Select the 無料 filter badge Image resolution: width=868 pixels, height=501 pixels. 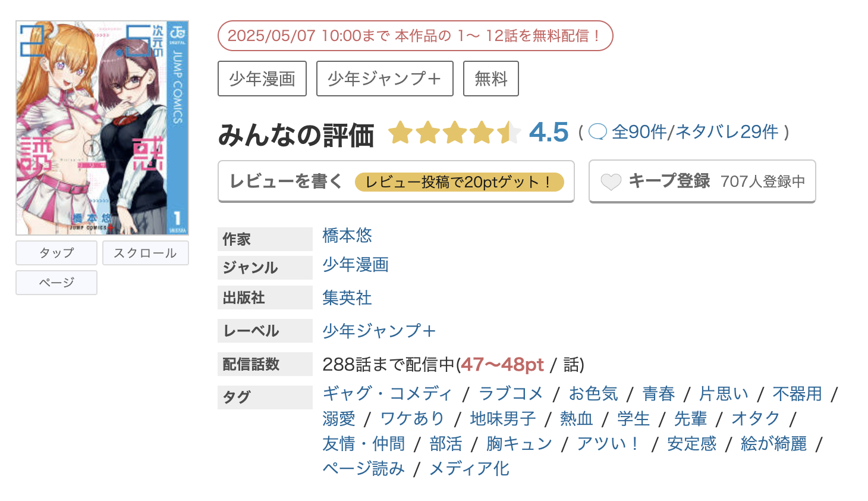point(490,78)
